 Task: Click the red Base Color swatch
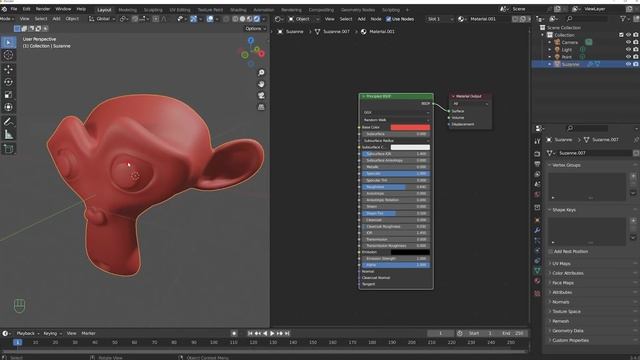tap(410, 127)
